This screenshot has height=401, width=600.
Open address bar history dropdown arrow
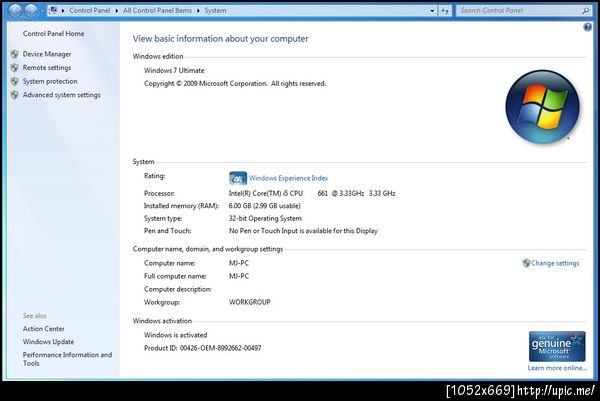(x=432, y=11)
